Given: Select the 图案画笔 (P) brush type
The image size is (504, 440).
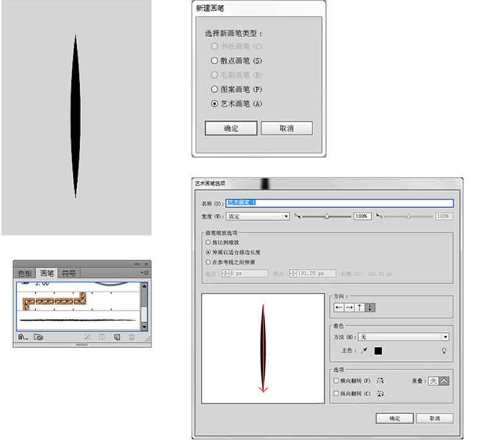Looking at the screenshot, I should point(214,89).
